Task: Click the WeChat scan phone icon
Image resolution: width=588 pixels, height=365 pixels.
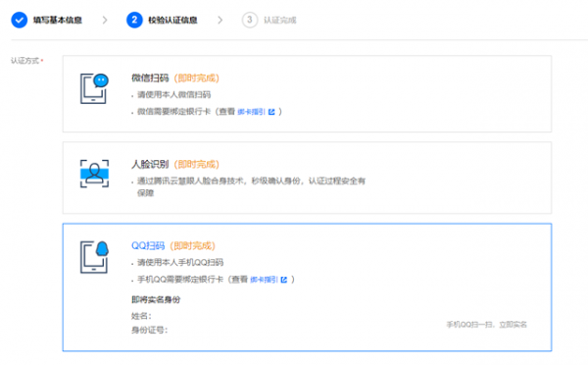Action: point(94,88)
